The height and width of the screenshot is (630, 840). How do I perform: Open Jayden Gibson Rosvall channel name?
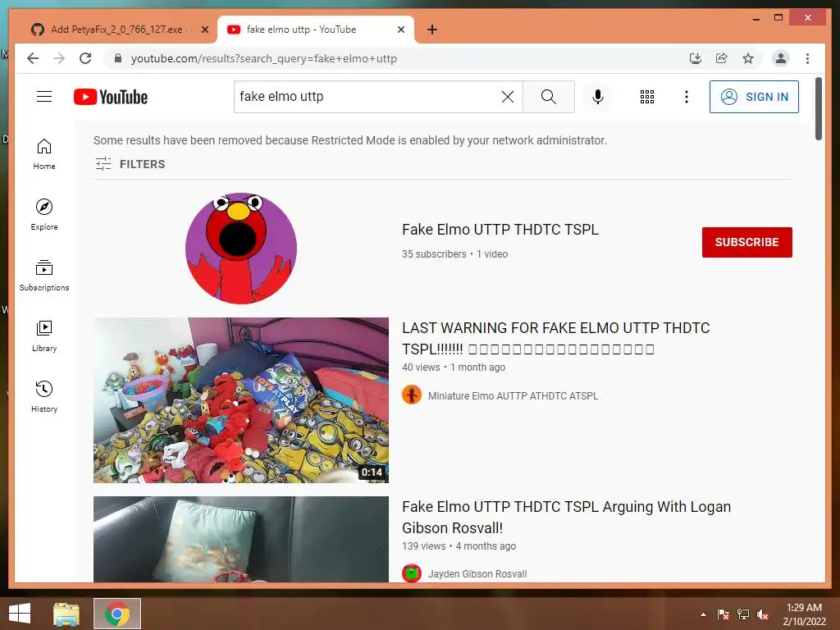[x=477, y=573]
